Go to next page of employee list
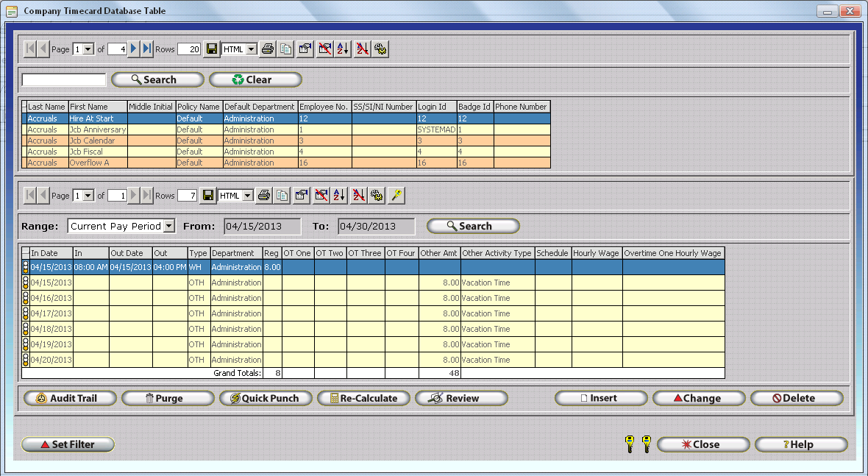The image size is (868, 476). [134, 49]
